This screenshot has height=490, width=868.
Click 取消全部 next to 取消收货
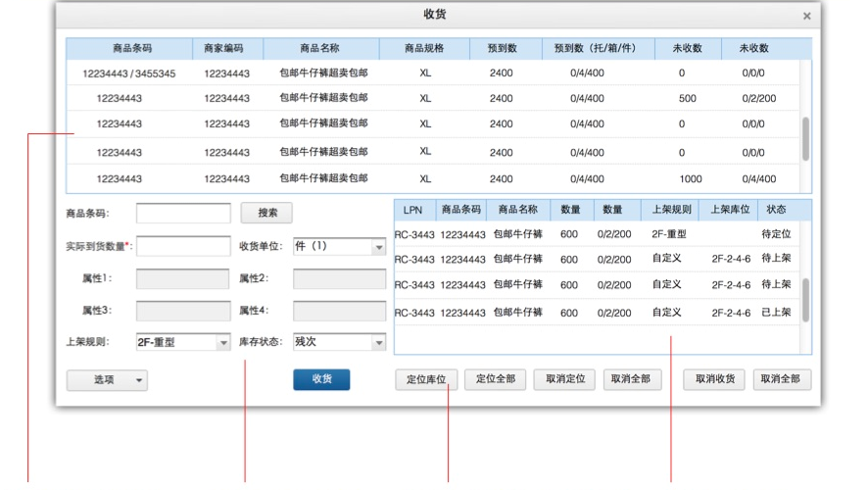782,379
